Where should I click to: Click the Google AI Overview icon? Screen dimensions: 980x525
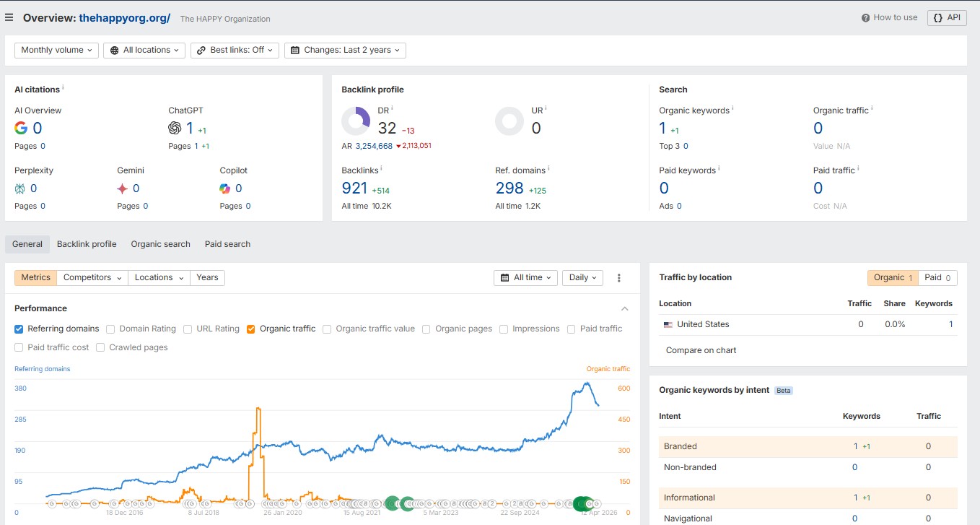[21, 128]
